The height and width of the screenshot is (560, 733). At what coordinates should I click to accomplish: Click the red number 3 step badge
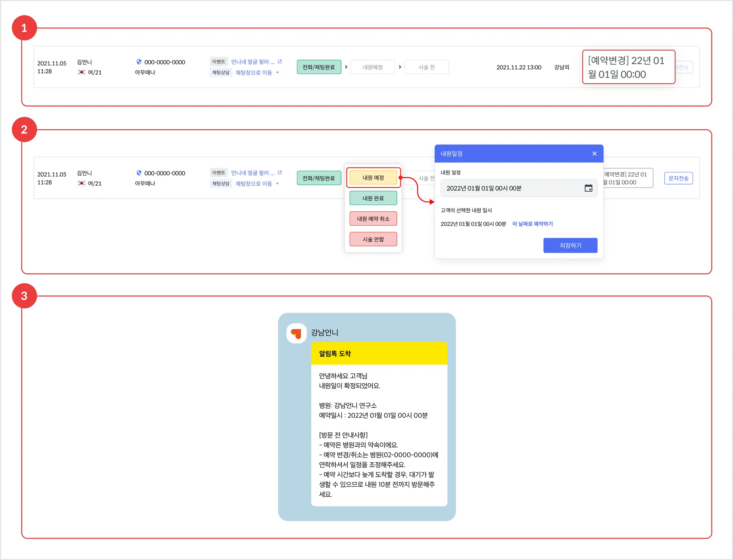pyautogui.click(x=24, y=296)
